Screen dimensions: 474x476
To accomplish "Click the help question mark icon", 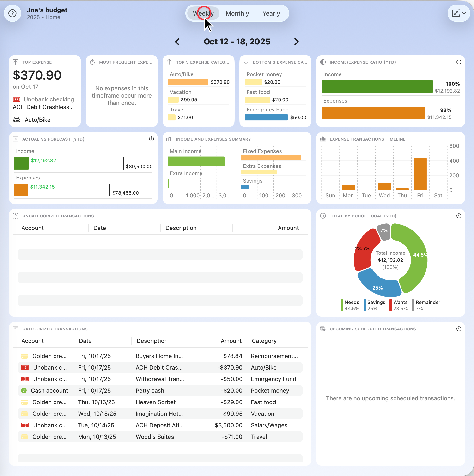I will pyautogui.click(x=12, y=13).
